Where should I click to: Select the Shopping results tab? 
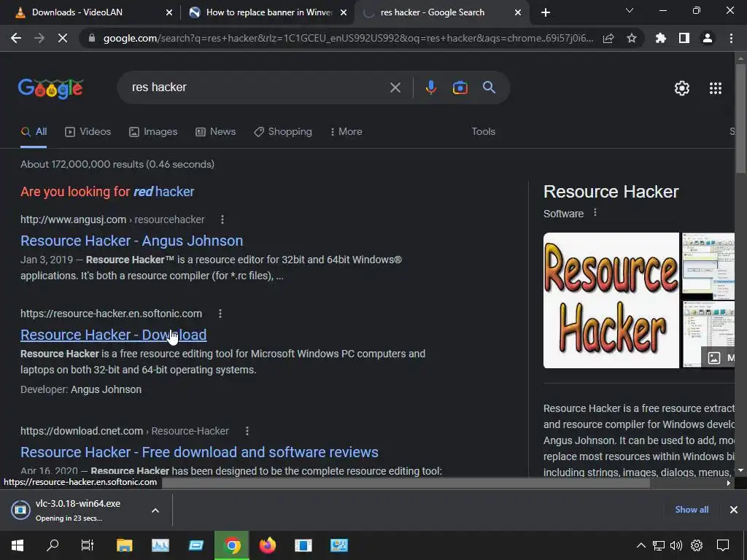point(283,131)
